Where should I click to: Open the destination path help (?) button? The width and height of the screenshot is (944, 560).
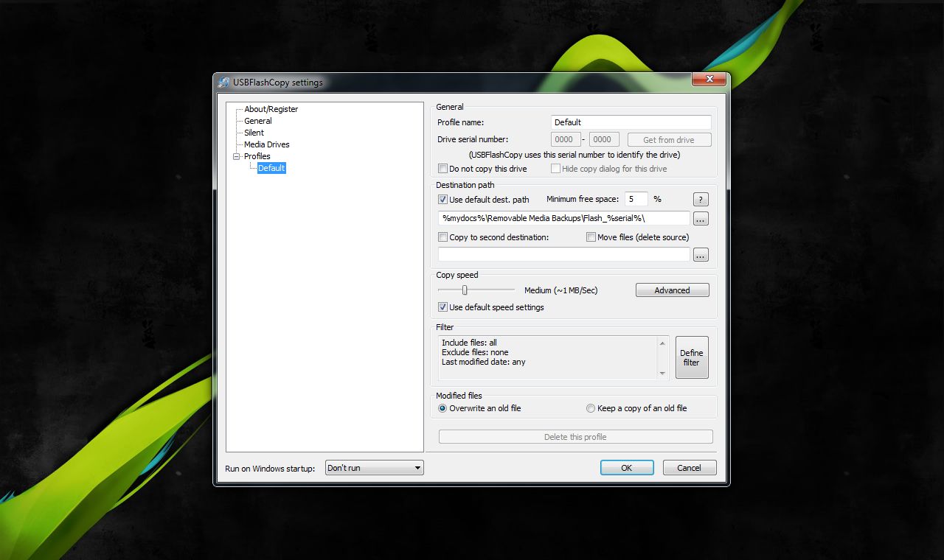click(x=701, y=199)
